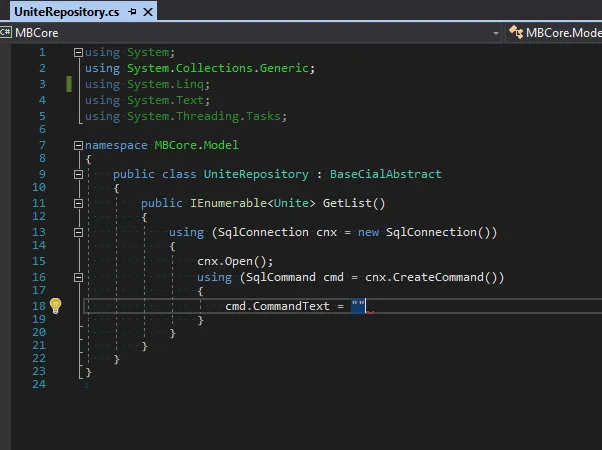Click 'namespace' keyword on line 7

point(116,145)
